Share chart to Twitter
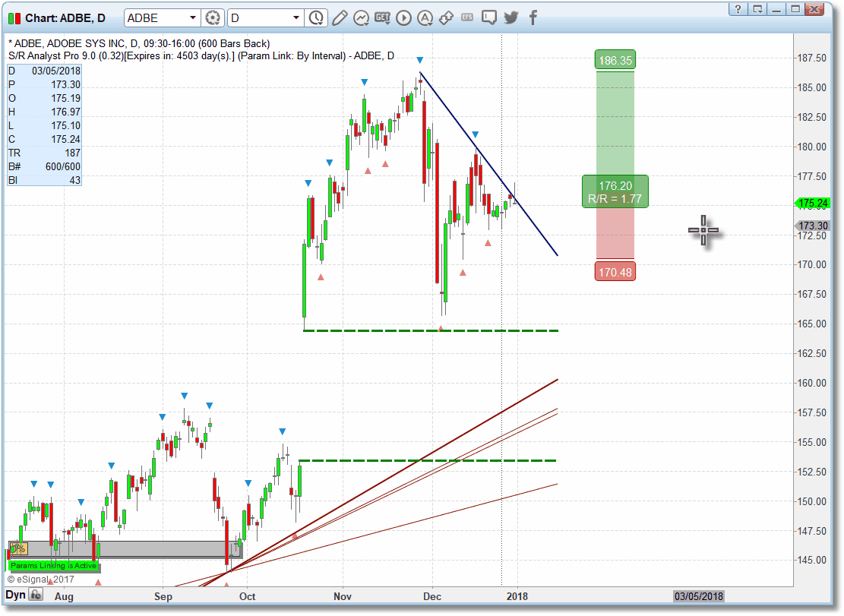This screenshot has width=844, height=616. coord(511,18)
